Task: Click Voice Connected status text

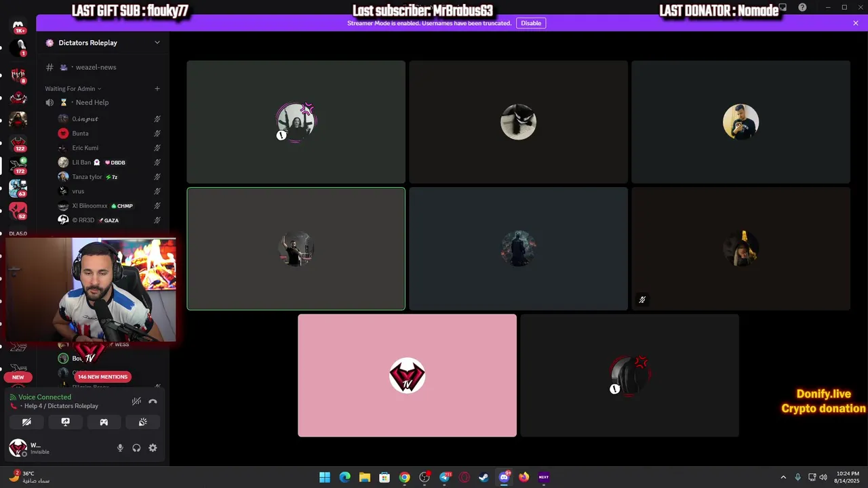Action: 45,397
